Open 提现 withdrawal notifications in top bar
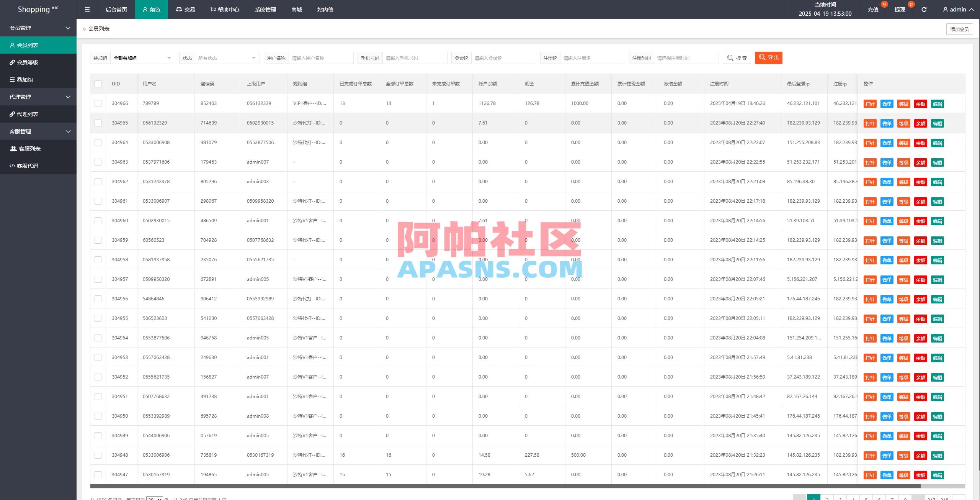 [x=900, y=9]
